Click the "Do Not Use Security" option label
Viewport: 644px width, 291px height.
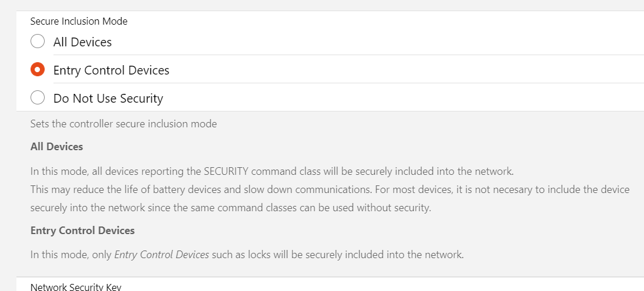pyautogui.click(x=108, y=99)
